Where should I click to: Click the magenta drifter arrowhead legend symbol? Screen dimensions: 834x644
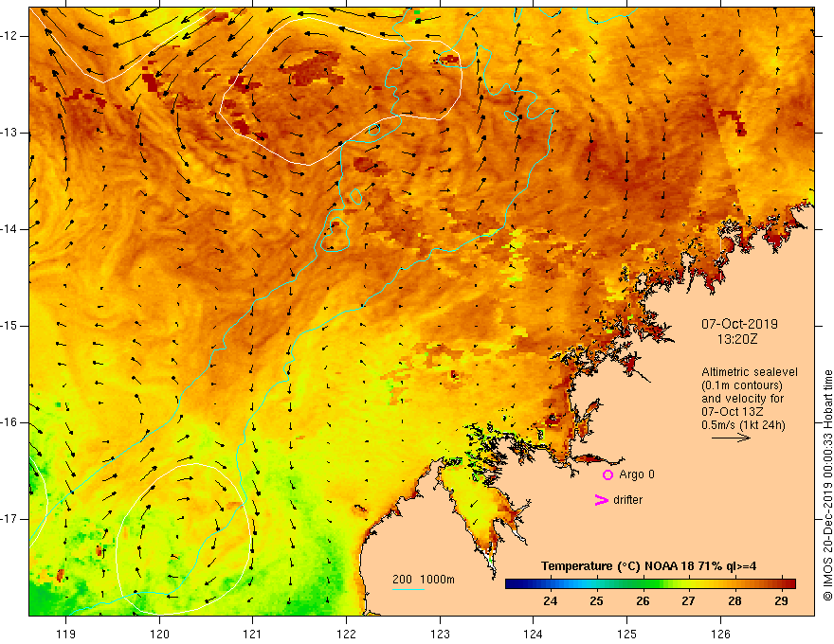coord(601,500)
